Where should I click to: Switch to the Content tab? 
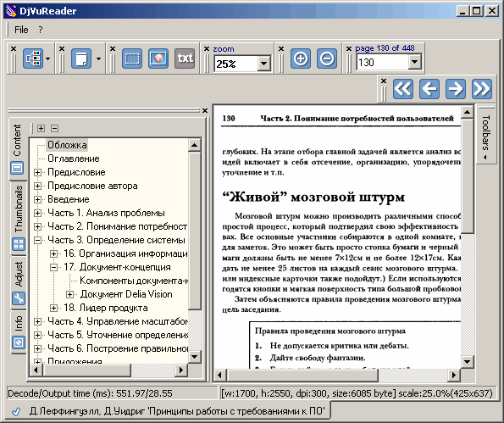pos(17,149)
